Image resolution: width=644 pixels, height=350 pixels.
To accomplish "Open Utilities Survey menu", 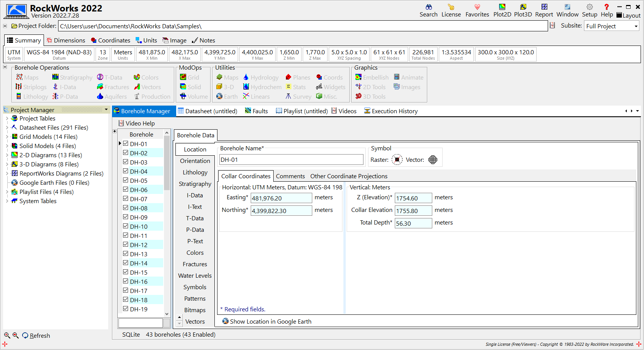I will pos(298,96).
